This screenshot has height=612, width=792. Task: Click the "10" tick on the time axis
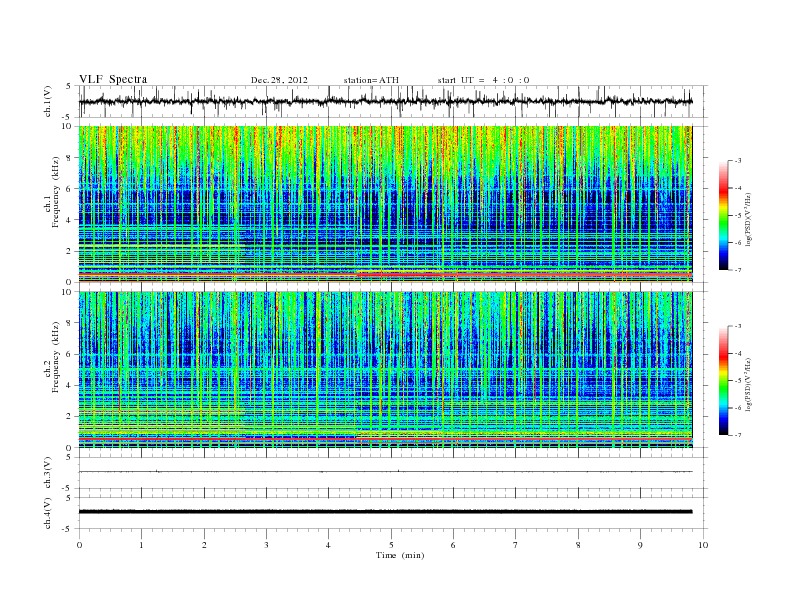(x=703, y=545)
